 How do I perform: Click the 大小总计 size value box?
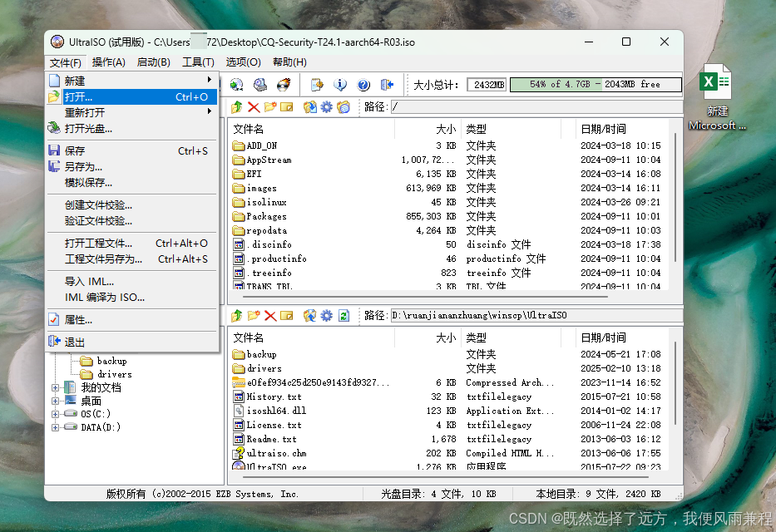[x=487, y=85]
